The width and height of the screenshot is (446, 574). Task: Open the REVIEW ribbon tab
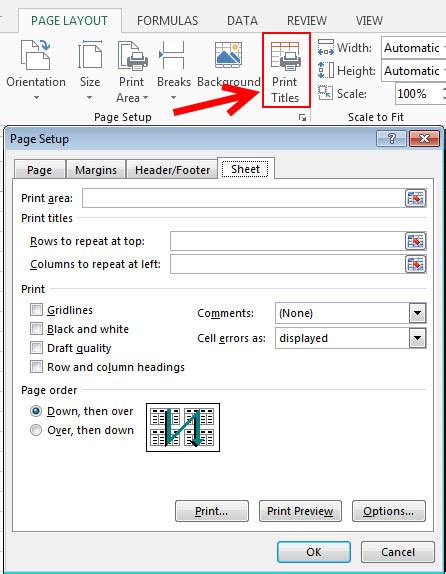coord(306,20)
